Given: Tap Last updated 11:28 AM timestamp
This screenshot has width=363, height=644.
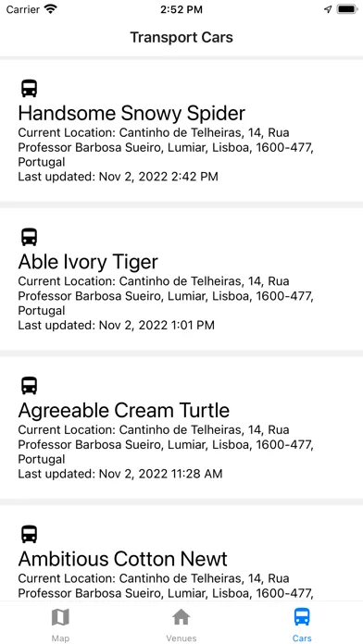Looking at the screenshot, I should coord(120,474).
